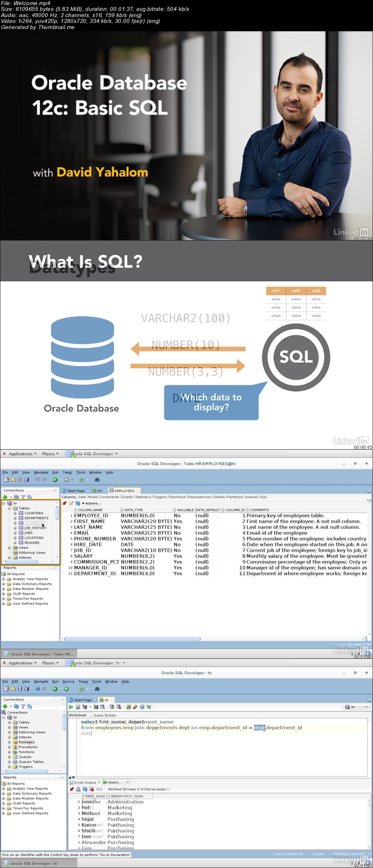Screen dimensions: 373x868
Task: Open Source menu in Oracle SQL Developer : hr window
Action: (68, 681)
